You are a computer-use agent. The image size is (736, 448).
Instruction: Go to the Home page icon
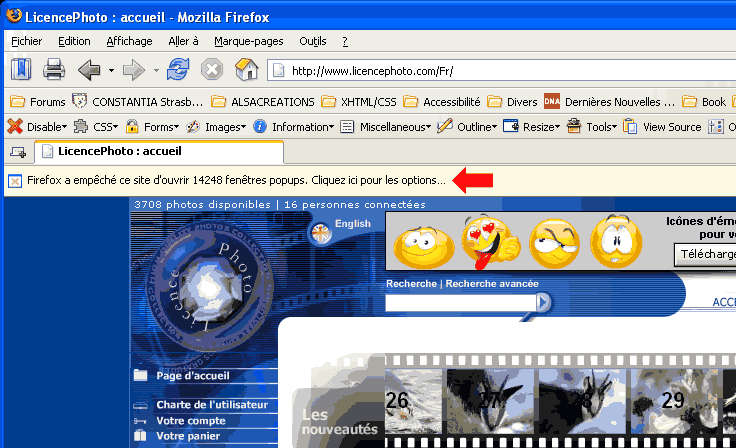coord(246,70)
